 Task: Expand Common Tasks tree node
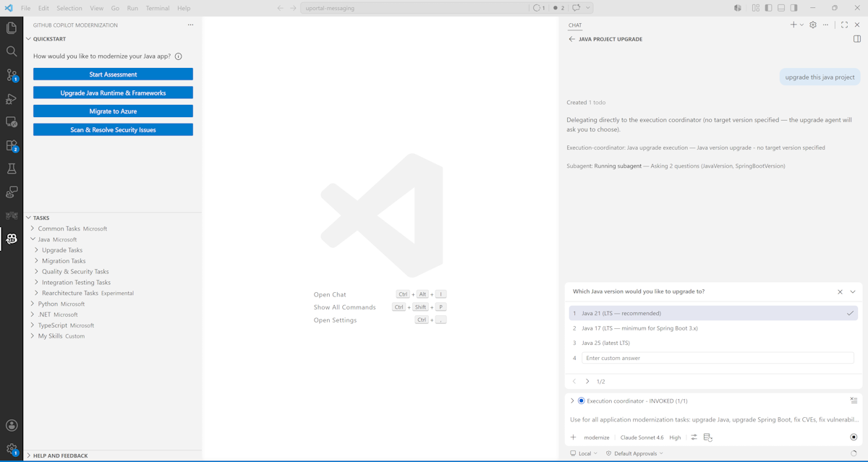point(33,228)
